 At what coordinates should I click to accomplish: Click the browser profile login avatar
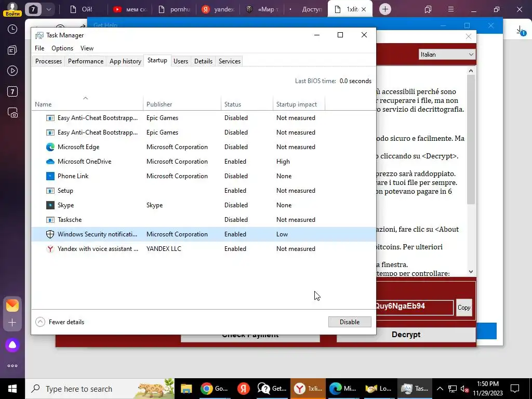click(x=12, y=8)
